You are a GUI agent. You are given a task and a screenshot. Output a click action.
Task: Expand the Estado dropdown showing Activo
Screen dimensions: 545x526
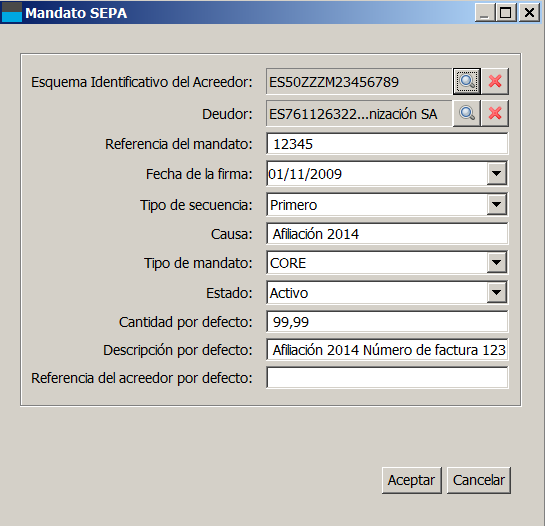pyautogui.click(x=496, y=292)
